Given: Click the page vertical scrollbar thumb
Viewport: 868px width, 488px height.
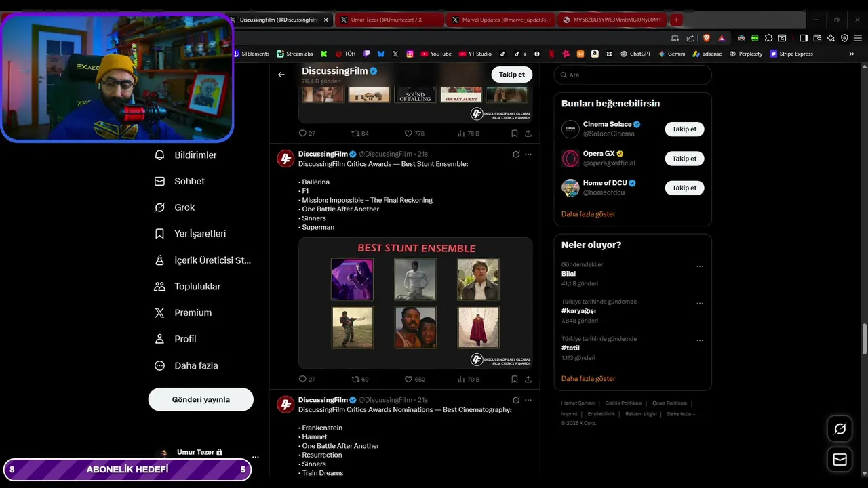Looking at the screenshot, I should pyautogui.click(x=864, y=339).
